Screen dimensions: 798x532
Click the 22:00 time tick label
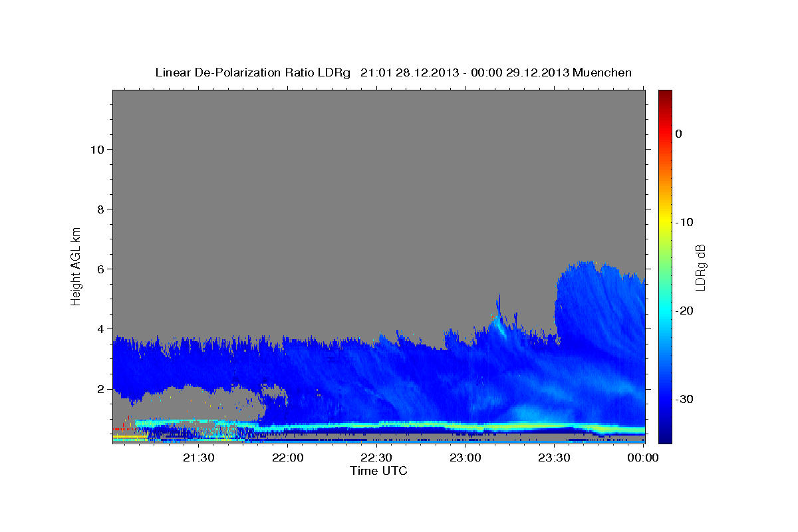click(288, 458)
